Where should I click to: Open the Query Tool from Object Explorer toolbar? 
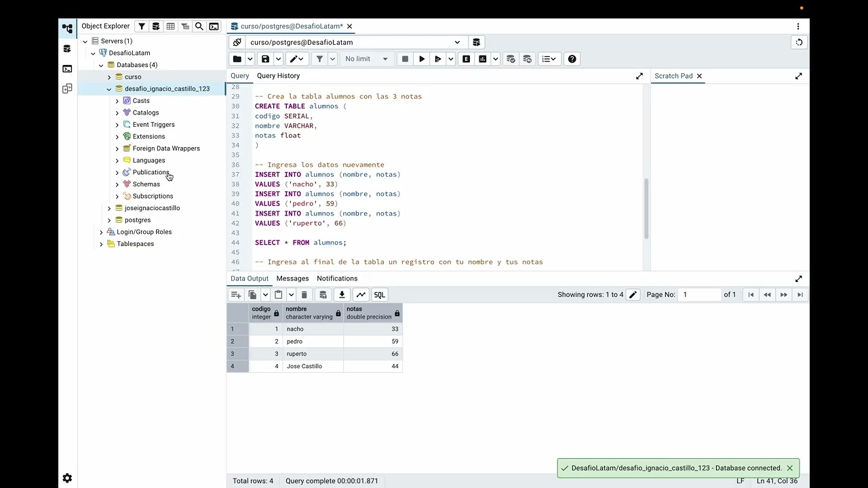(x=156, y=26)
